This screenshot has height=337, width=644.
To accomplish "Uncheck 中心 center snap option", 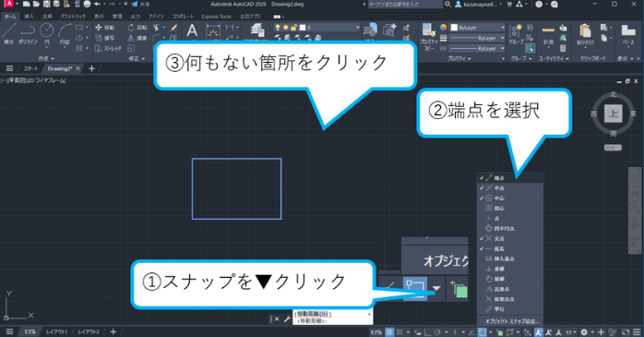I will [x=509, y=199].
